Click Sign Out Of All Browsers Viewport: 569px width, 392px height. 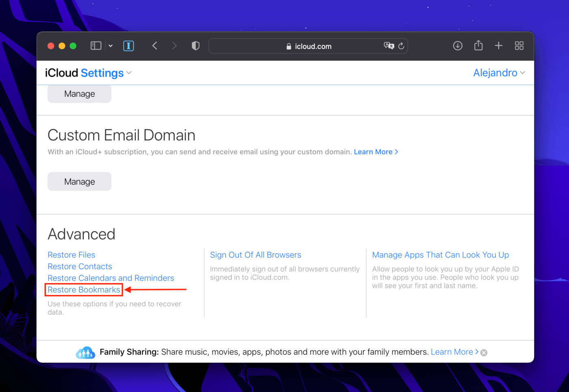click(x=255, y=255)
